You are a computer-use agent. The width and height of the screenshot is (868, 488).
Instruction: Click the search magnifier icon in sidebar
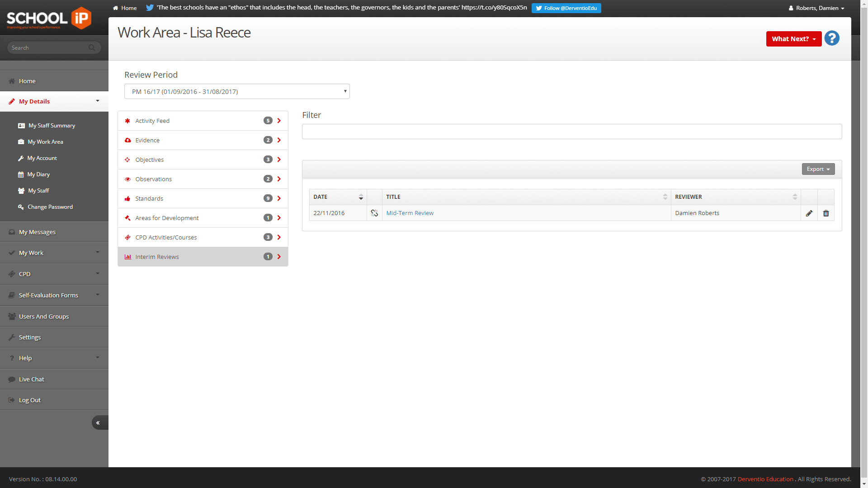92,47
